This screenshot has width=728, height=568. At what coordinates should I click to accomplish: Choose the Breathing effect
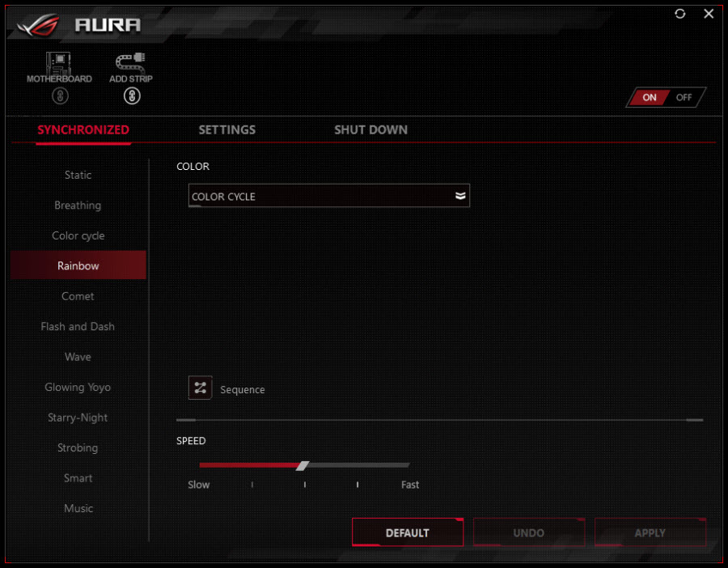pos(78,206)
